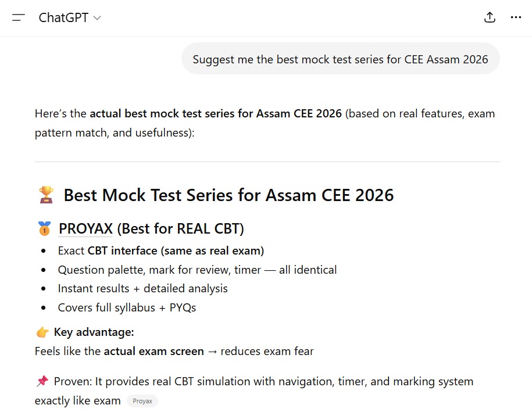
Task: Click the share conversation icon
Action: [x=490, y=17]
